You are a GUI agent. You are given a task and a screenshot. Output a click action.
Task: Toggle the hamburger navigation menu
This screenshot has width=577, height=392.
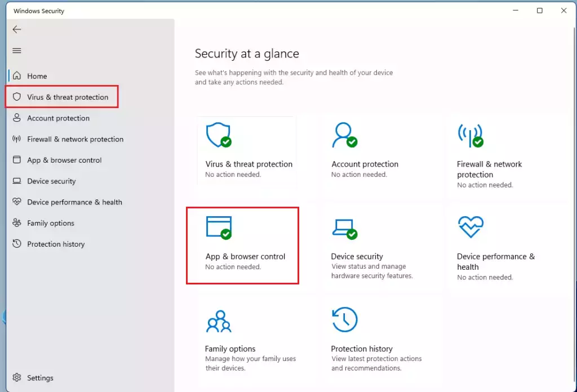16,50
